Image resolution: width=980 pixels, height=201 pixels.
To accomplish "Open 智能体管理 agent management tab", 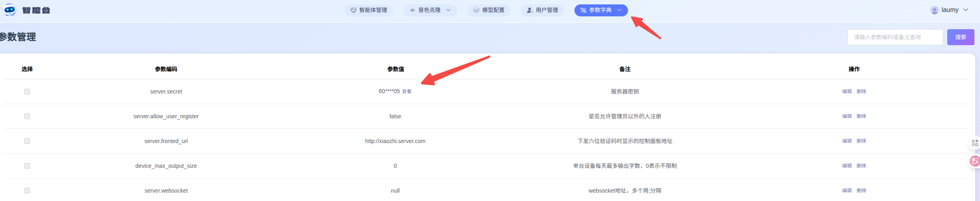I will [369, 10].
